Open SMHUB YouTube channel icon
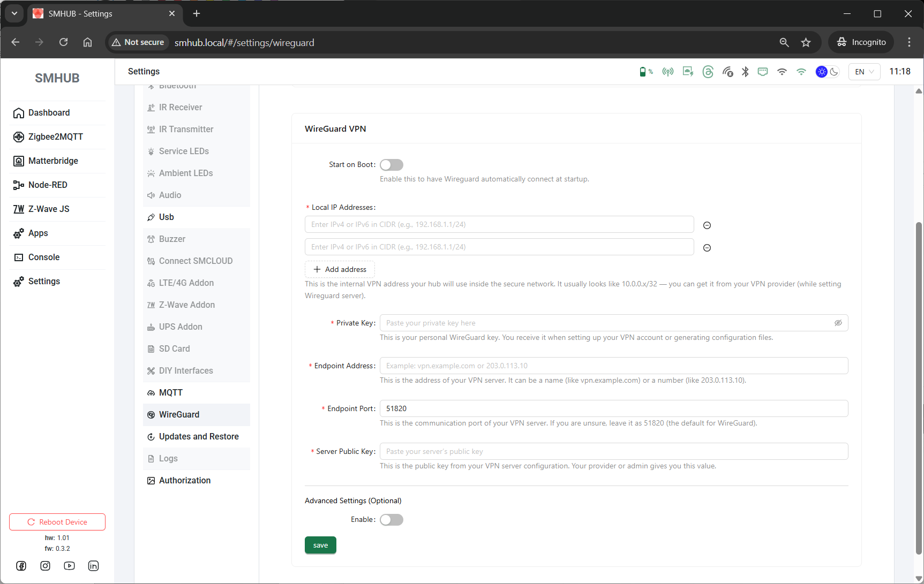This screenshot has height=584, width=924. [x=69, y=566]
